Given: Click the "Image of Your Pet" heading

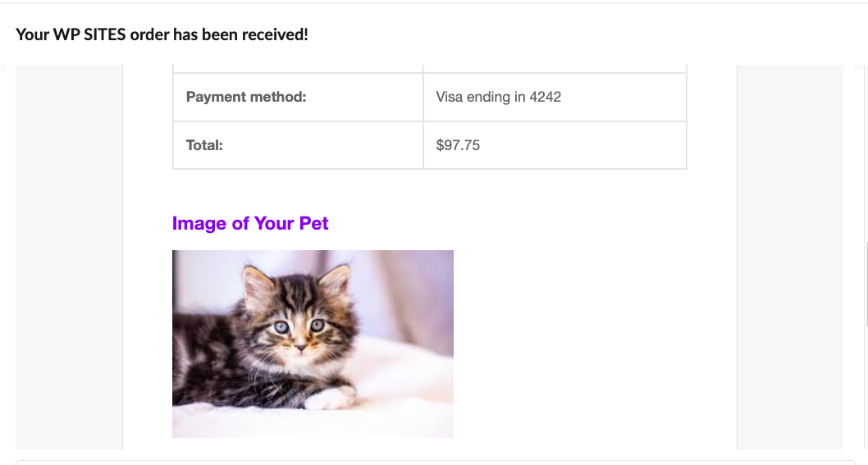Looking at the screenshot, I should click(x=250, y=223).
